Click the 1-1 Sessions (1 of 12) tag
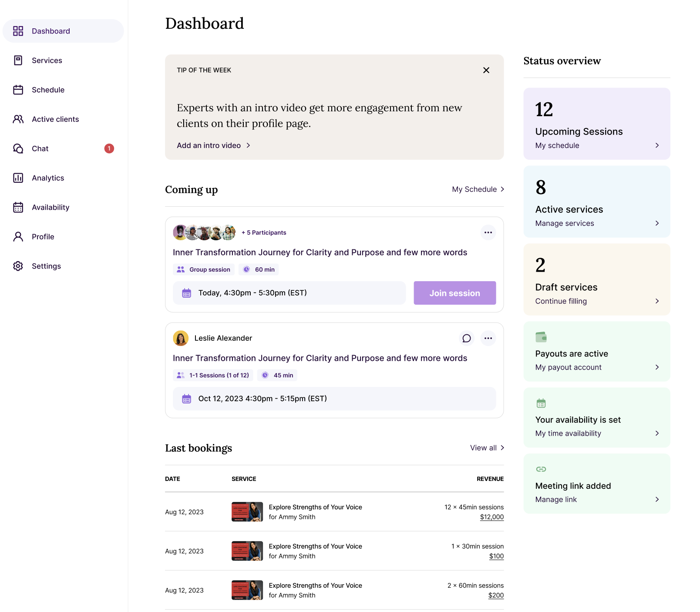The image size is (700, 612). (213, 375)
